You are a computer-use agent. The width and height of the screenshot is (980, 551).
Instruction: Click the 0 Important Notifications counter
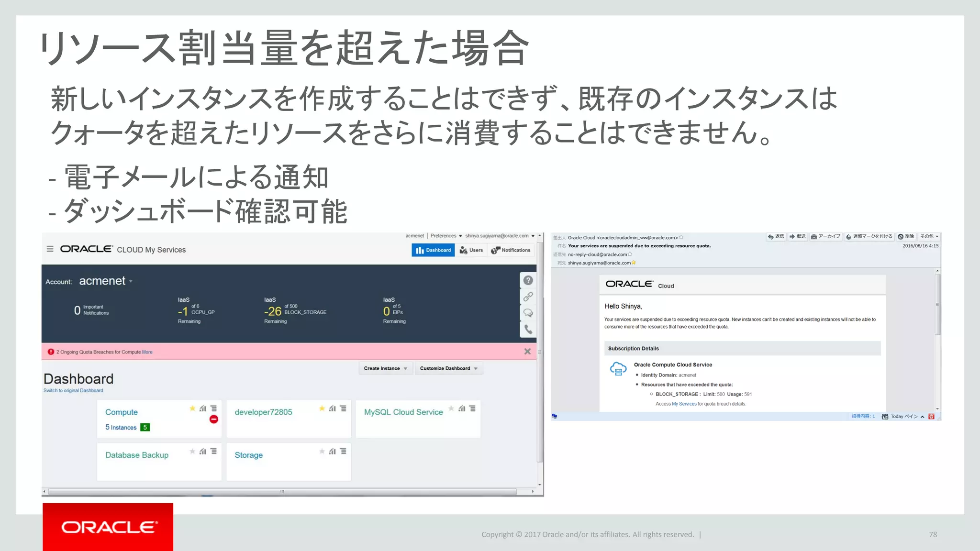[x=91, y=310]
